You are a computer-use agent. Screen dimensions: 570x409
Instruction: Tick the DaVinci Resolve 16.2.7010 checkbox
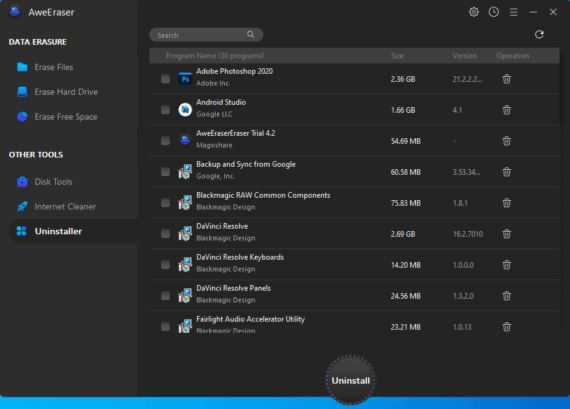coord(165,234)
